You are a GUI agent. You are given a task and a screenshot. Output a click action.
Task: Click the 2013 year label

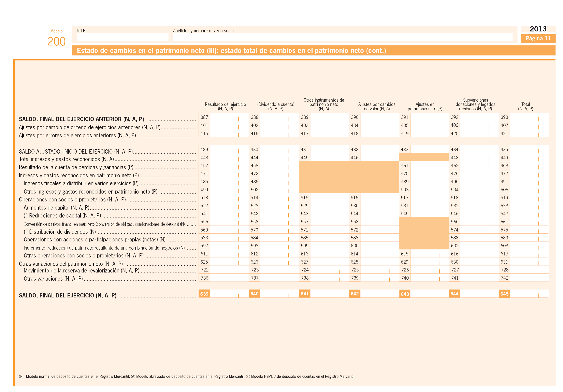[538, 29]
